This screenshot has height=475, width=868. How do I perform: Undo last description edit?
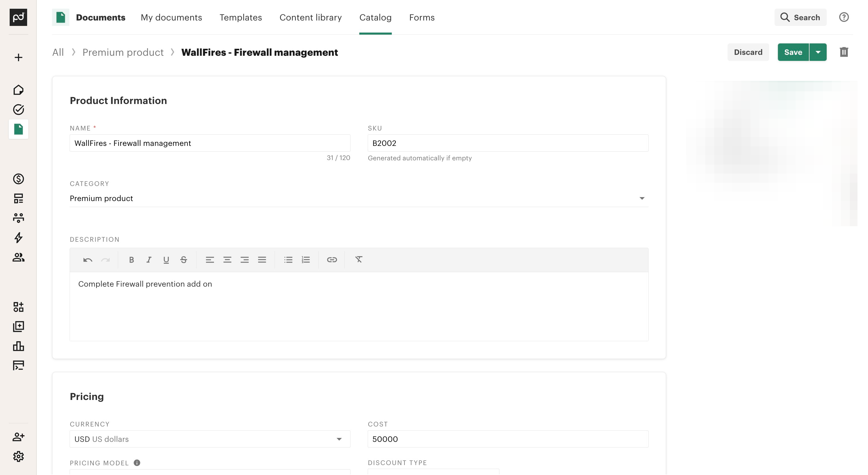tap(88, 260)
